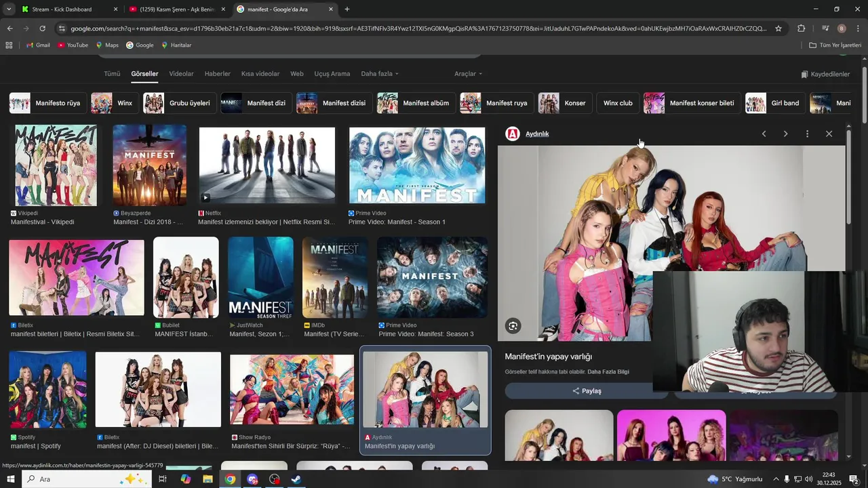Open JustWatch Manifest Sezon 1 thumbnail
Viewport: 868px width, 488px height.
pyautogui.click(x=260, y=277)
